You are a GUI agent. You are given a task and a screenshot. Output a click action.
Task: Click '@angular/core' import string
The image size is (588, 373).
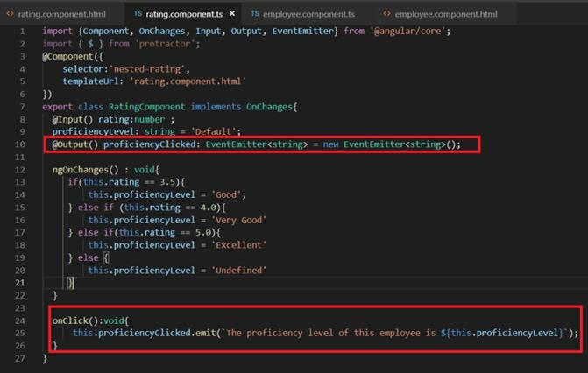[x=408, y=32]
